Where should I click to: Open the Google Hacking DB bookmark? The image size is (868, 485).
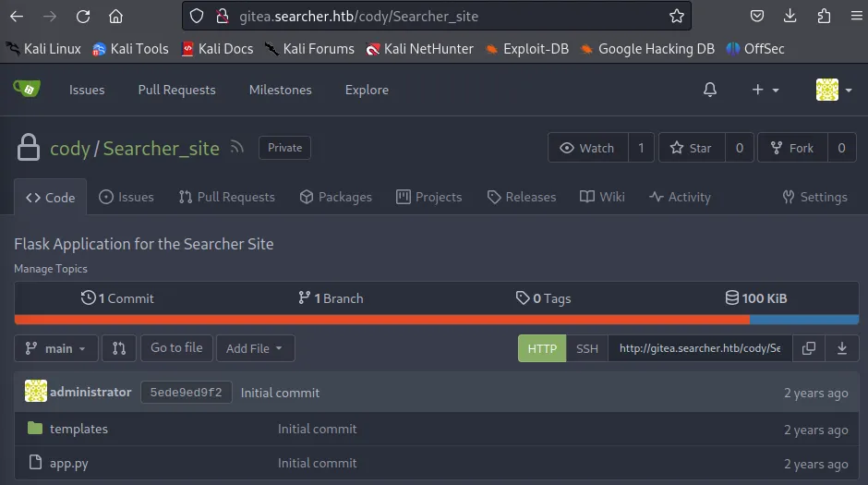(x=647, y=49)
